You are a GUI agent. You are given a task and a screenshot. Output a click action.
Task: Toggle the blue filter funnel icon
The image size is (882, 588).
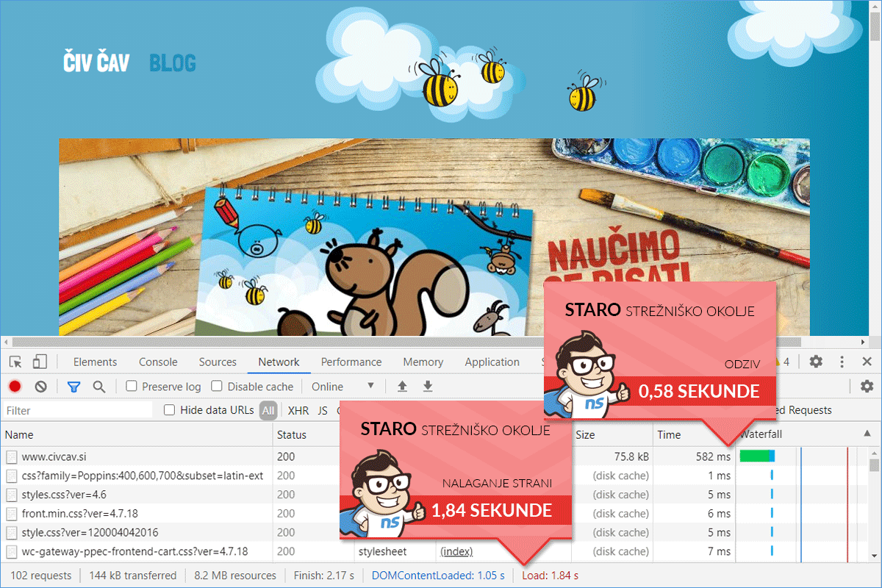73,387
